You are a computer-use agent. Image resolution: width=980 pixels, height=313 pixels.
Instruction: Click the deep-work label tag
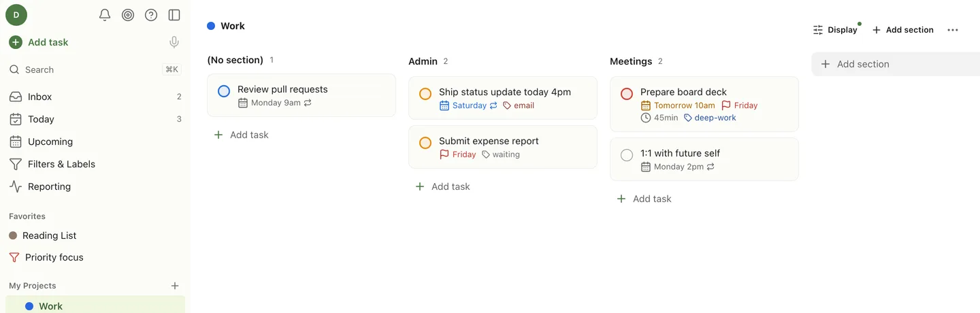[710, 118]
